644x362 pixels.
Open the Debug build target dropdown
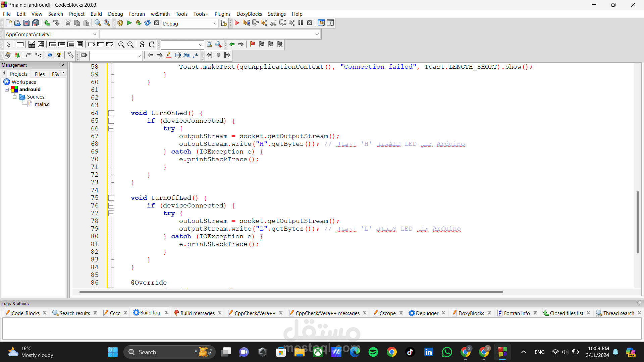215,23
